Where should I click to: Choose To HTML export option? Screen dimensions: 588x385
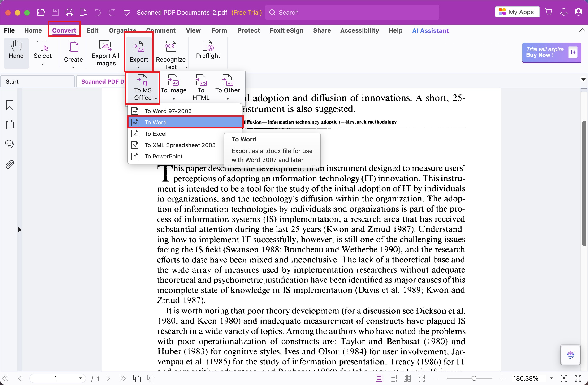(x=201, y=87)
